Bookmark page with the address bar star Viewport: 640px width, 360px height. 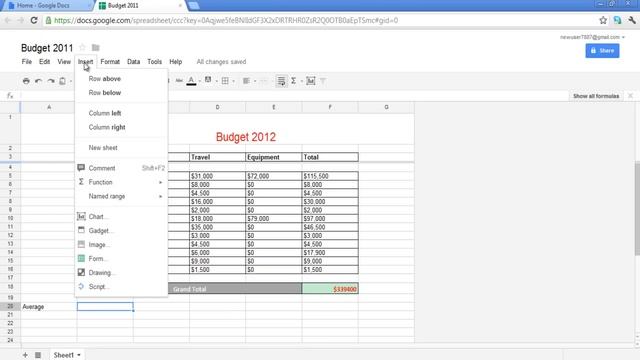click(x=603, y=20)
